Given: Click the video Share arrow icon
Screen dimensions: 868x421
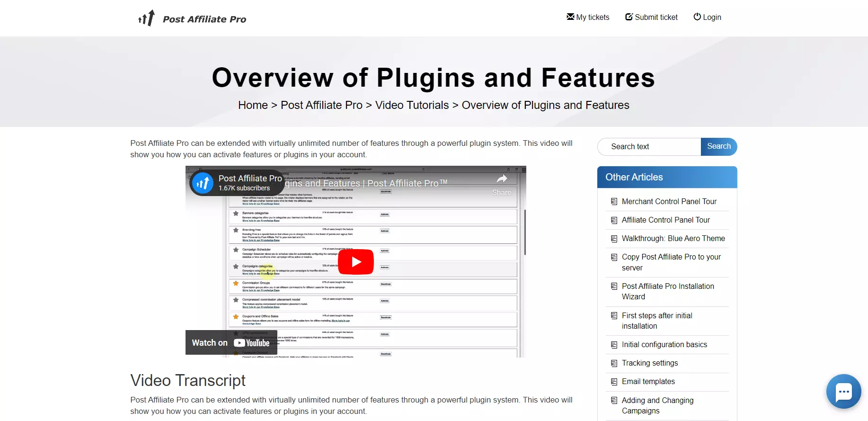Looking at the screenshot, I should coord(502,179).
